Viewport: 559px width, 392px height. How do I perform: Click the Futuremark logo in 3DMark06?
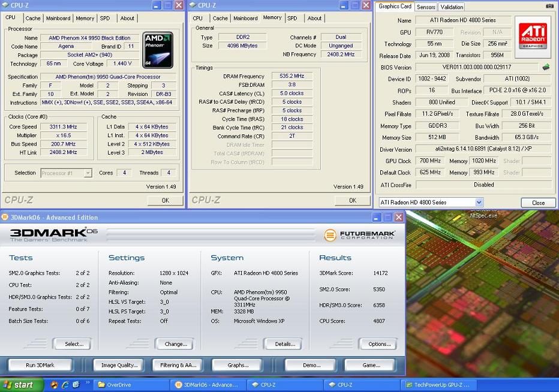pos(359,235)
